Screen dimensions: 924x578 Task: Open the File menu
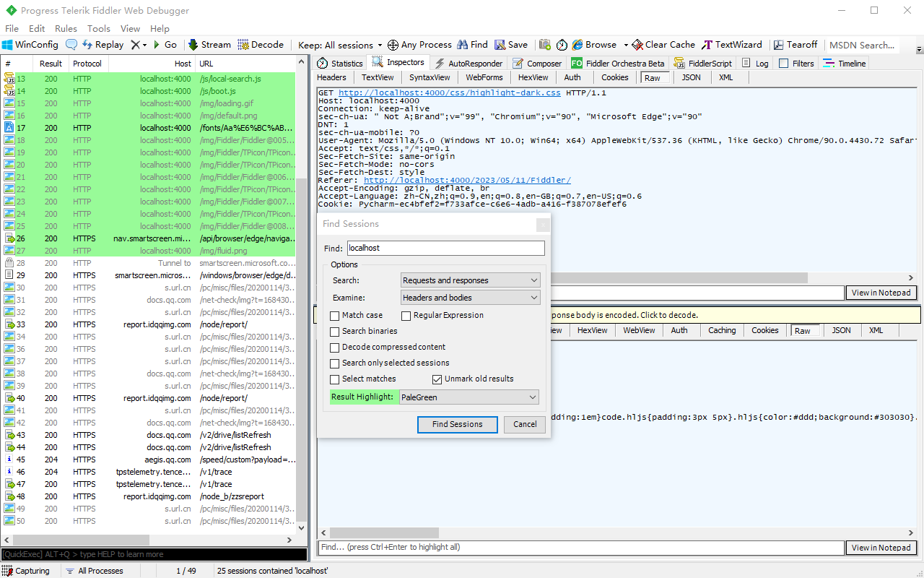pyautogui.click(x=12, y=29)
